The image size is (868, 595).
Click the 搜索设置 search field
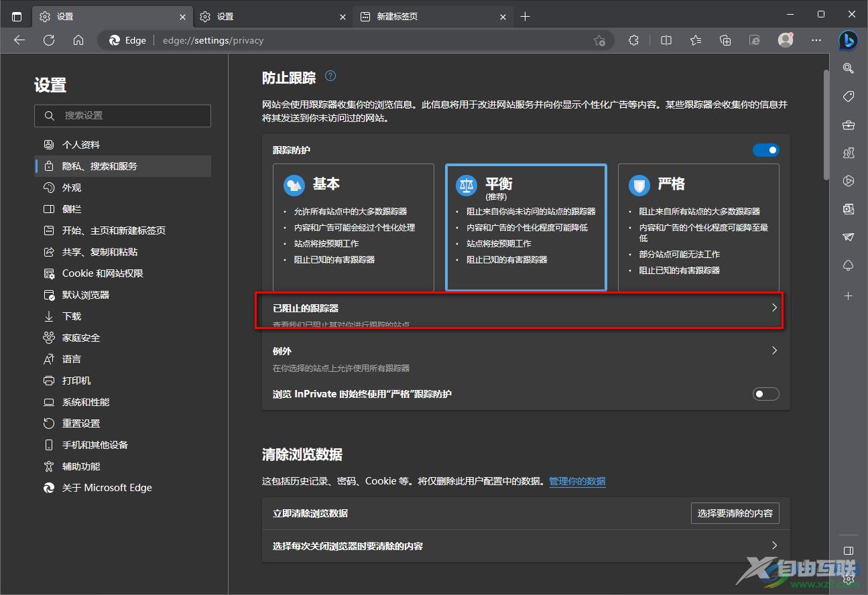pyautogui.click(x=123, y=116)
